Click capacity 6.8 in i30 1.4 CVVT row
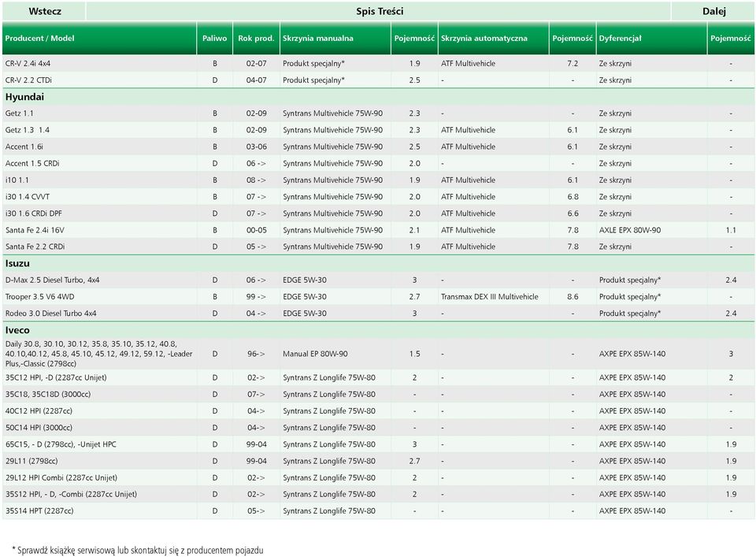This screenshot has width=756, height=557. point(573,197)
